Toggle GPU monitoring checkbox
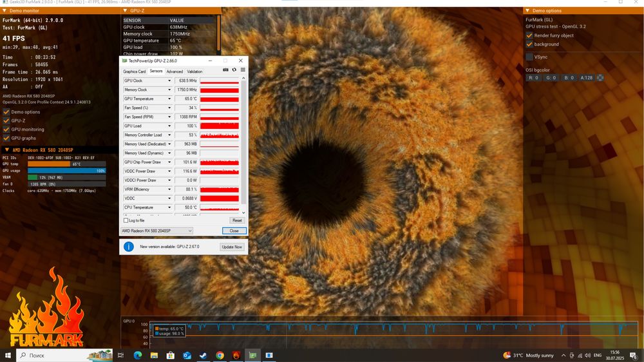The height and width of the screenshot is (362, 644). pos(6,129)
